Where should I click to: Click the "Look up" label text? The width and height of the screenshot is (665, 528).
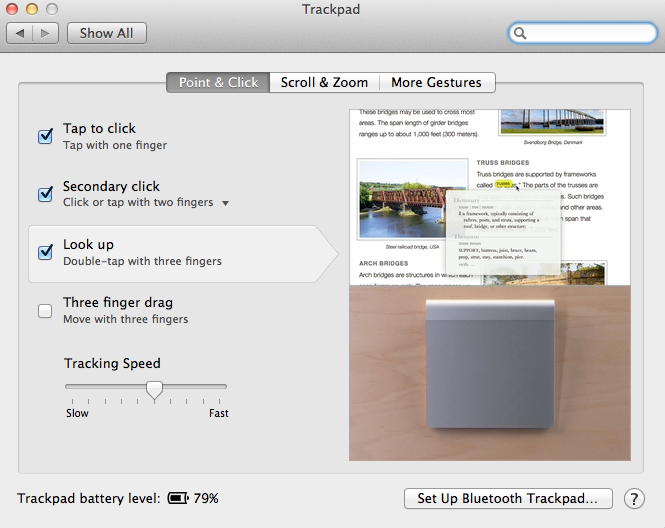coord(89,245)
